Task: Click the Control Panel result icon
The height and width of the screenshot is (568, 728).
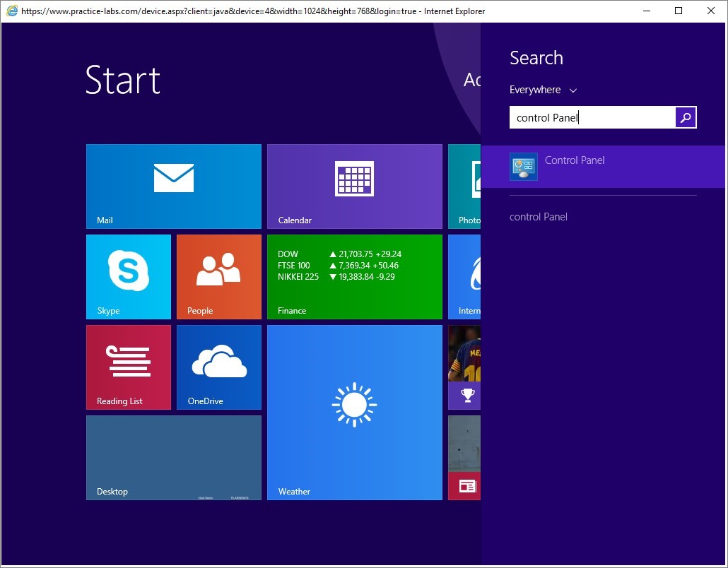Action: click(524, 167)
